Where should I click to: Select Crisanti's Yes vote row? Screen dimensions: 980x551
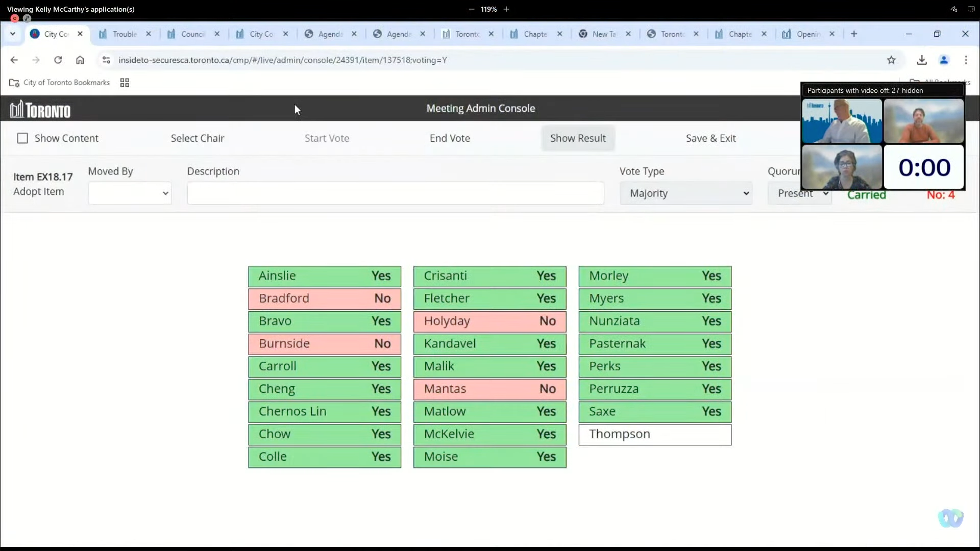(489, 277)
